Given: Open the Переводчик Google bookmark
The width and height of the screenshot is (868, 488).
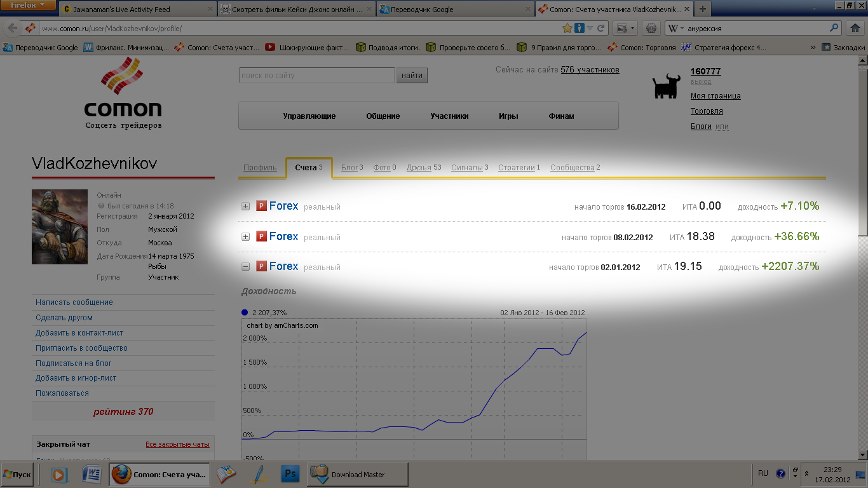Looking at the screenshot, I should [41, 47].
